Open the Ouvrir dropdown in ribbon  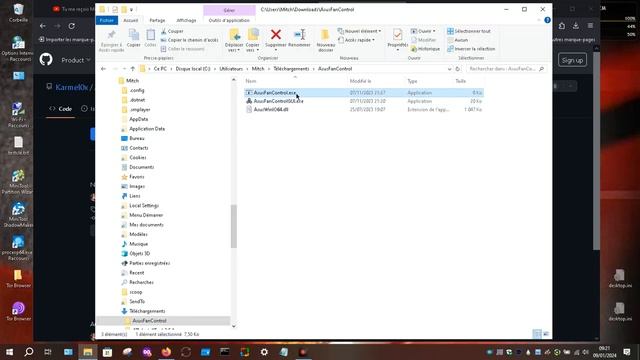[423, 31]
